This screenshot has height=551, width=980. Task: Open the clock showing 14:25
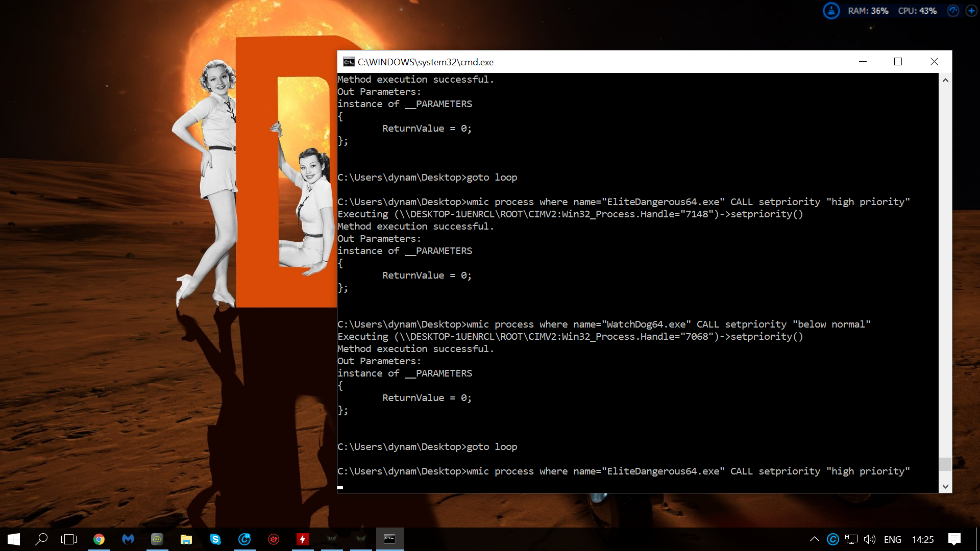click(923, 539)
